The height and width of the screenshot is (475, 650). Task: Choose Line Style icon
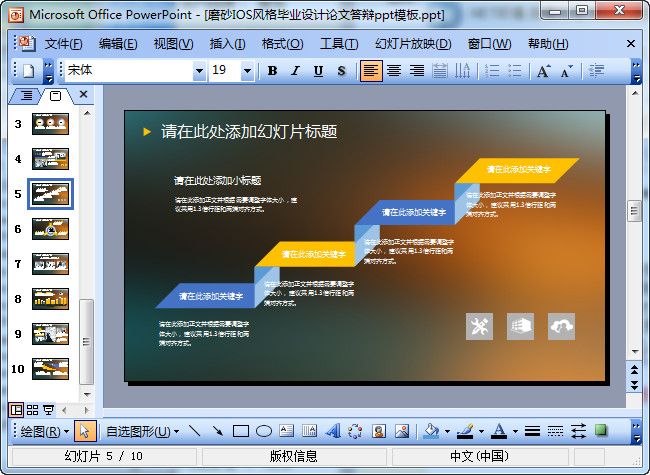tap(532, 431)
